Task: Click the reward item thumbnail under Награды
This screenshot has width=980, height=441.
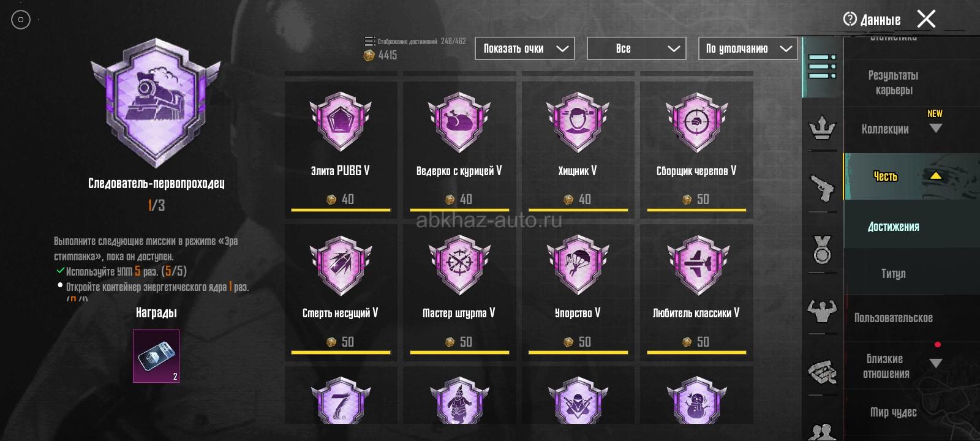Action: pos(156,356)
